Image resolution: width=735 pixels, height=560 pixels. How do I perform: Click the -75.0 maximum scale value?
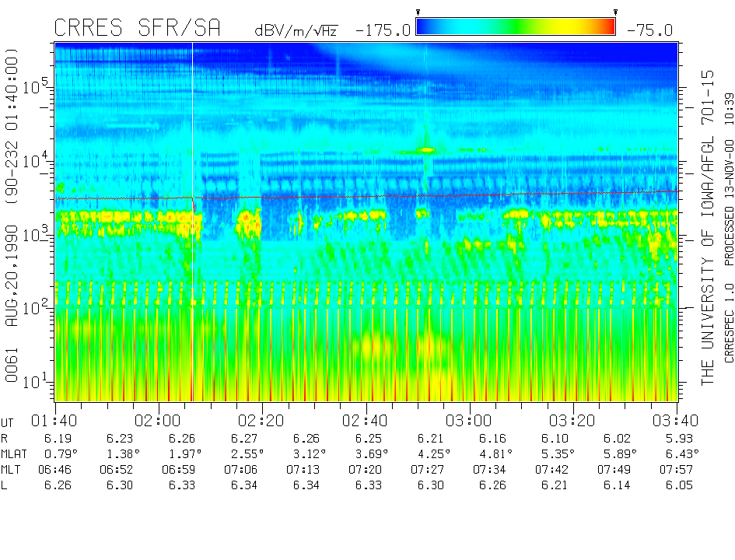click(650, 30)
